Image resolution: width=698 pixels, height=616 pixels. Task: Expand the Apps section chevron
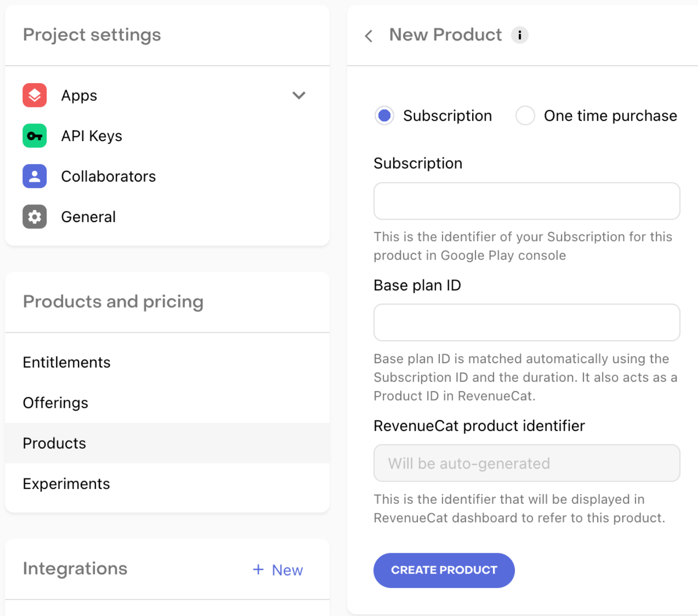pyautogui.click(x=299, y=95)
